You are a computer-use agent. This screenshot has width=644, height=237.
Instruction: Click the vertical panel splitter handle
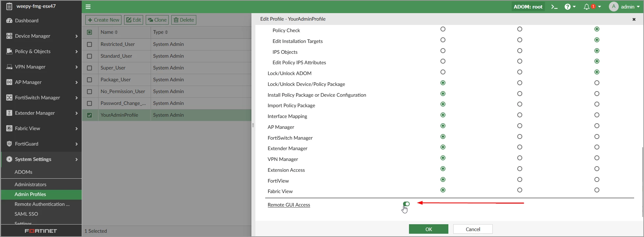click(253, 125)
